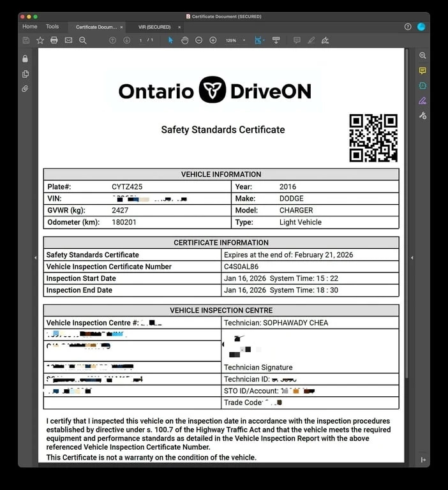Open security settings lock panel

tap(25, 59)
